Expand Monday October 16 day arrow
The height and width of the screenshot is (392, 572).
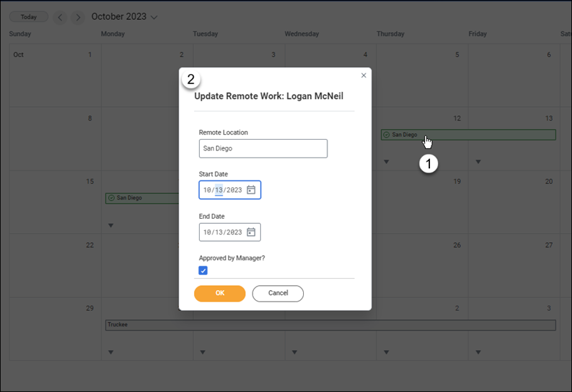(x=111, y=226)
